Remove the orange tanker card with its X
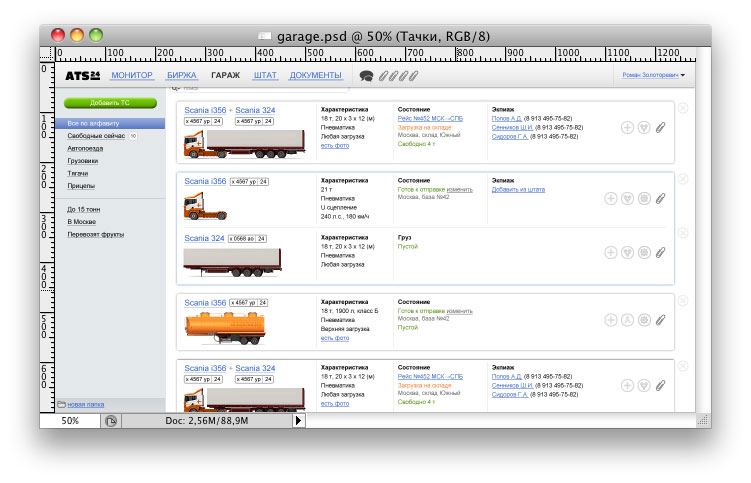 (683, 301)
